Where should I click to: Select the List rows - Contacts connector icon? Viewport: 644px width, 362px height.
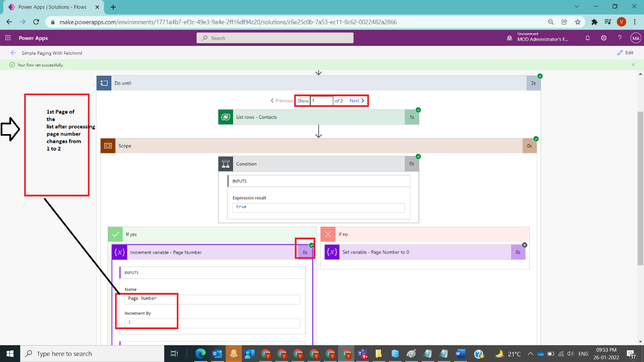point(225,116)
